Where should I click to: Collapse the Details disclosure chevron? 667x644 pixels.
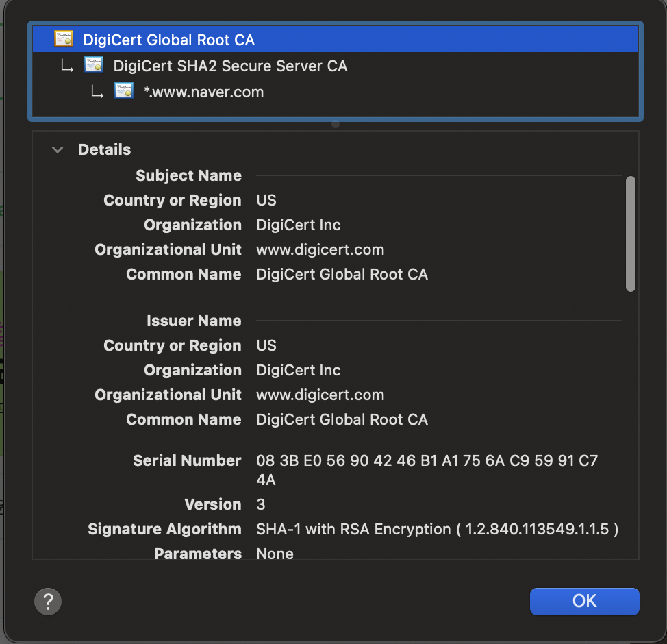58,150
